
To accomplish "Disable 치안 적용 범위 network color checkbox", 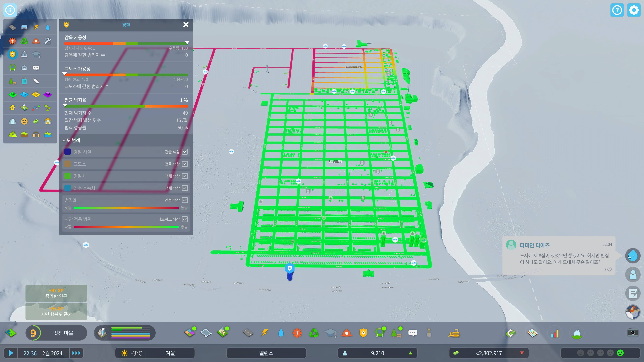I will [x=185, y=219].
